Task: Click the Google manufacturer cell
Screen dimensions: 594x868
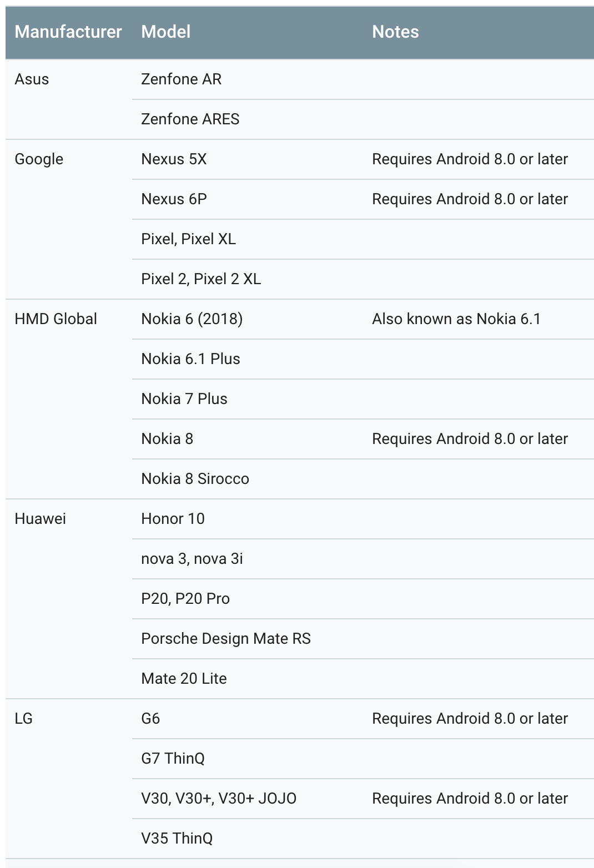Action: pos(39,159)
